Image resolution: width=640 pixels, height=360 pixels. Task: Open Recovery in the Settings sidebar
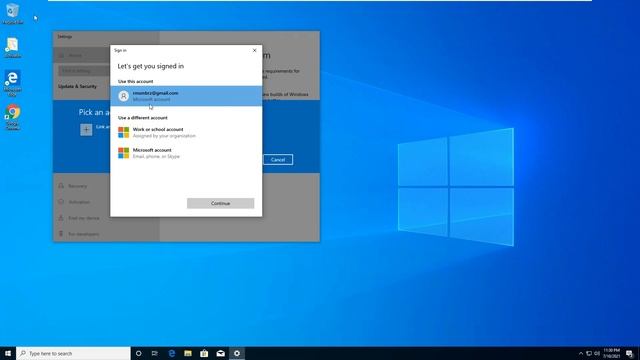tap(78, 186)
